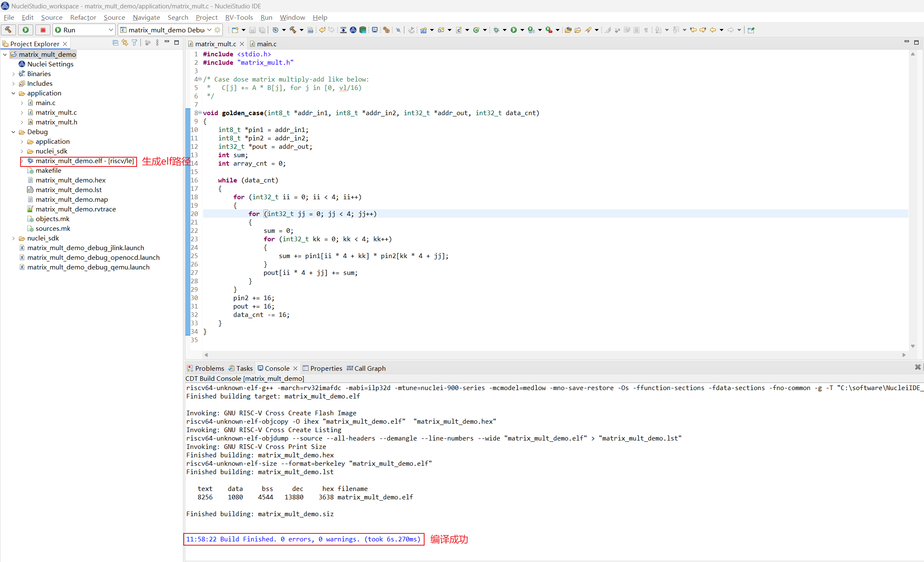924x562 pixels.
Task: Select Nuclei Settings in the project tree
Action: pyautogui.click(x=46, y=64)
